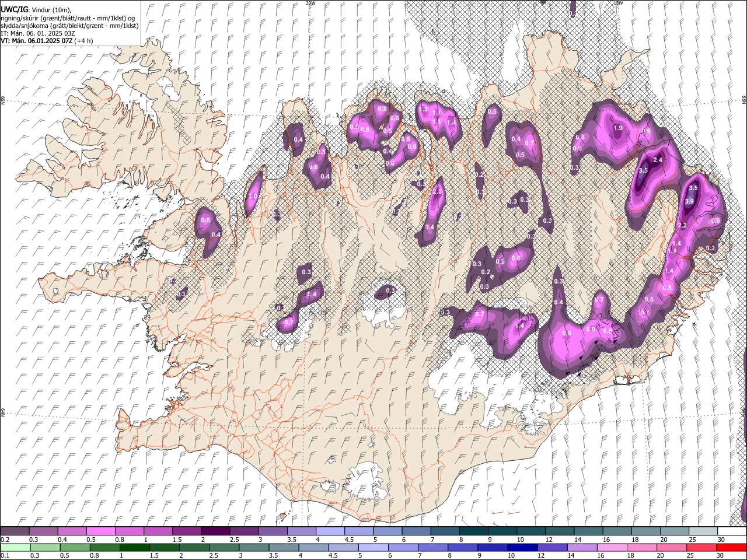Select the lilac 14–16 swatch in bottom legend row

point(583,547)
